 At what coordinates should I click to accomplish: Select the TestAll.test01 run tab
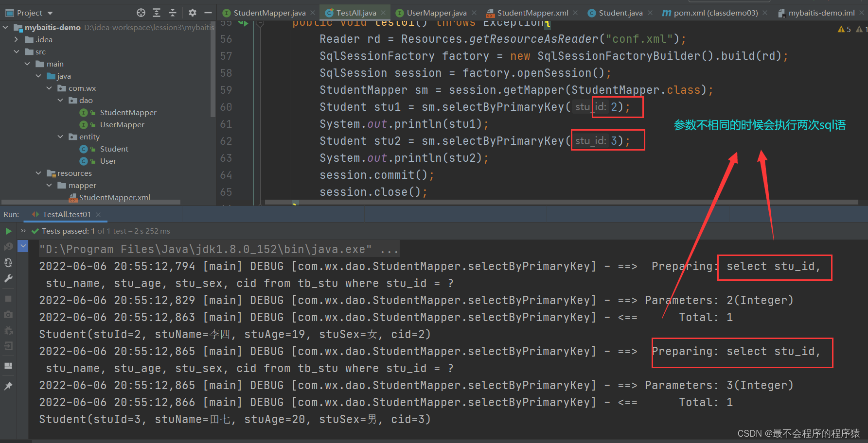click(67, 214)
